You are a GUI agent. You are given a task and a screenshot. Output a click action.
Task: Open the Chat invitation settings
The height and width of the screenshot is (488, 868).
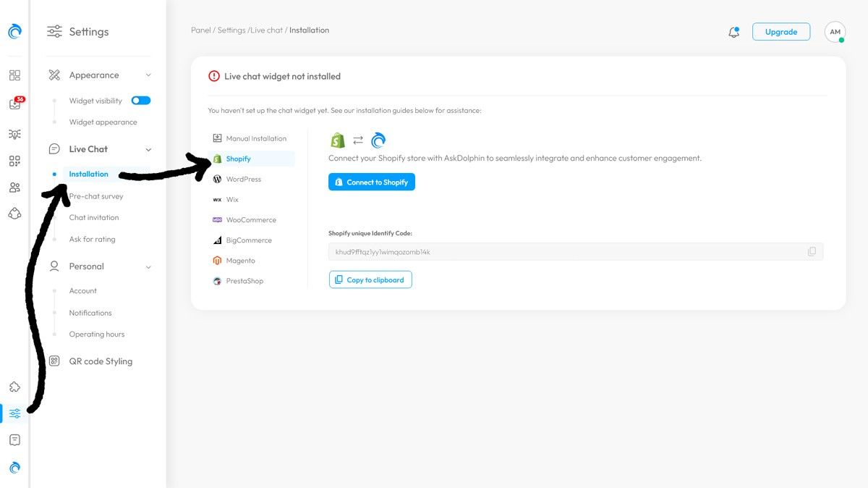[94, 217]
